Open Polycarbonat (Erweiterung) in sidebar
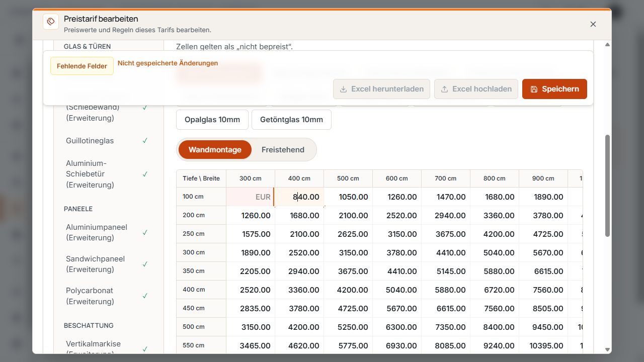Image resolution: width=644 pixels, height=362 pixels. (107, 296)
